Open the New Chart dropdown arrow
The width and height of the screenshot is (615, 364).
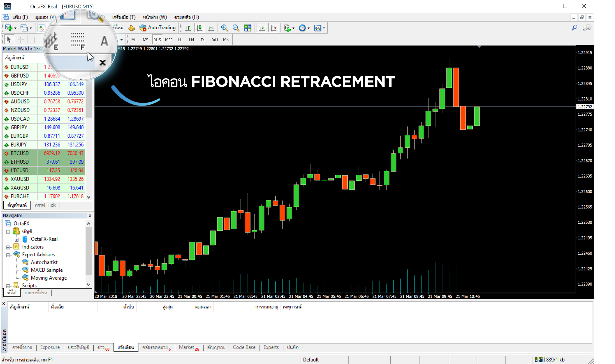tap(15, 28)
